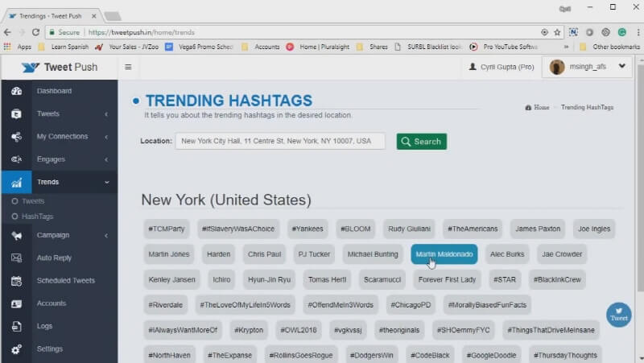Click msingh_afs profile avatar

pyautogui.click(x=557, y=67)
